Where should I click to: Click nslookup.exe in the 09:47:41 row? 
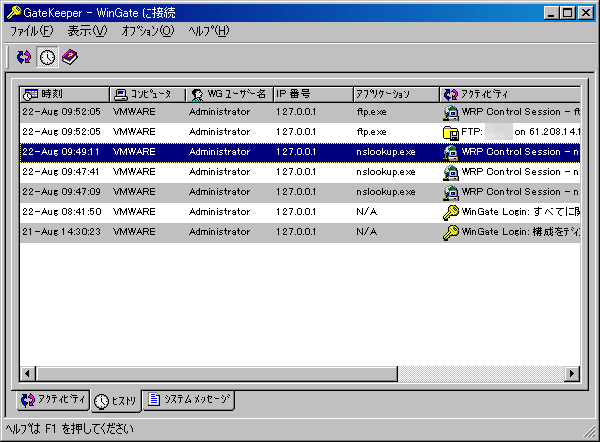[386, 172]
